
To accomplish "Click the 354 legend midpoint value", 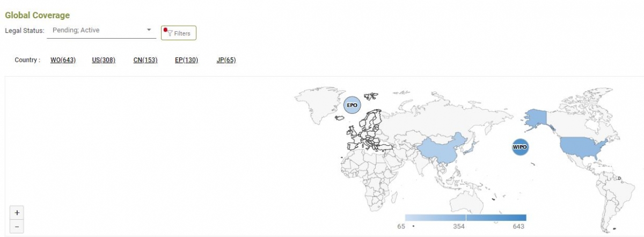I will click(459, 227).
